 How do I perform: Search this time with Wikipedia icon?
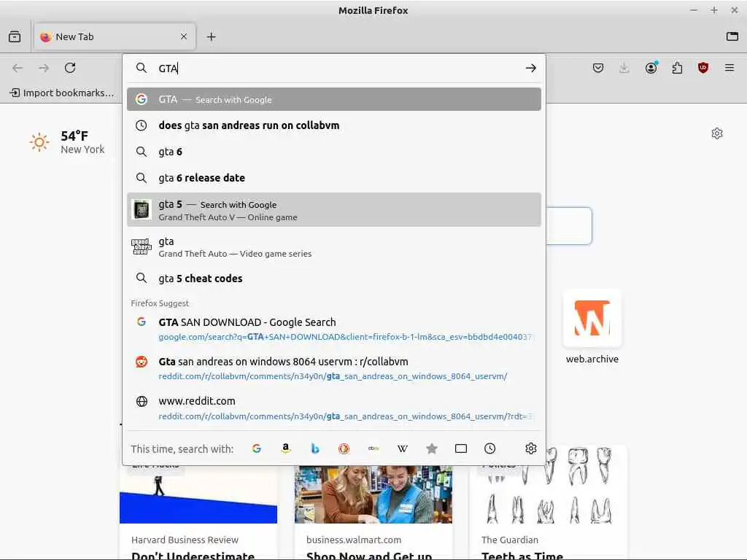[x=403, y=448]
